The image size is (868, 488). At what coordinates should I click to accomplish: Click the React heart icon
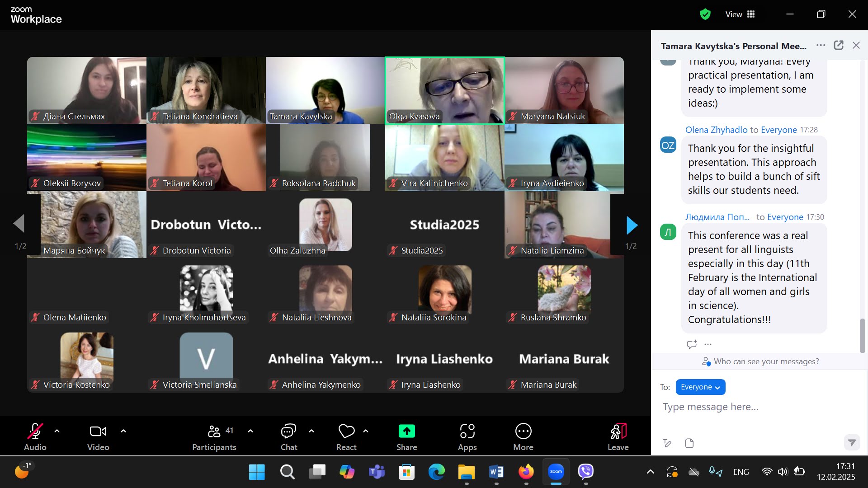click(346, 432)
